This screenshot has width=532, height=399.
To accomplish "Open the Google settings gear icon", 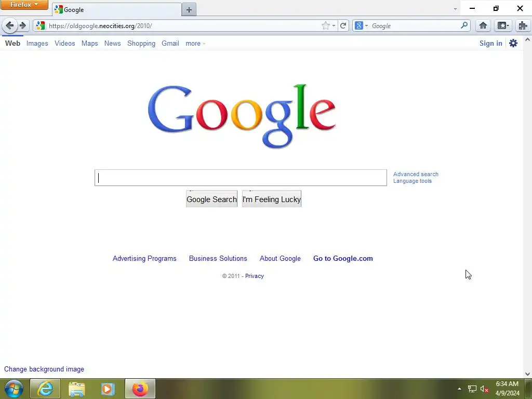I will 513,43.
